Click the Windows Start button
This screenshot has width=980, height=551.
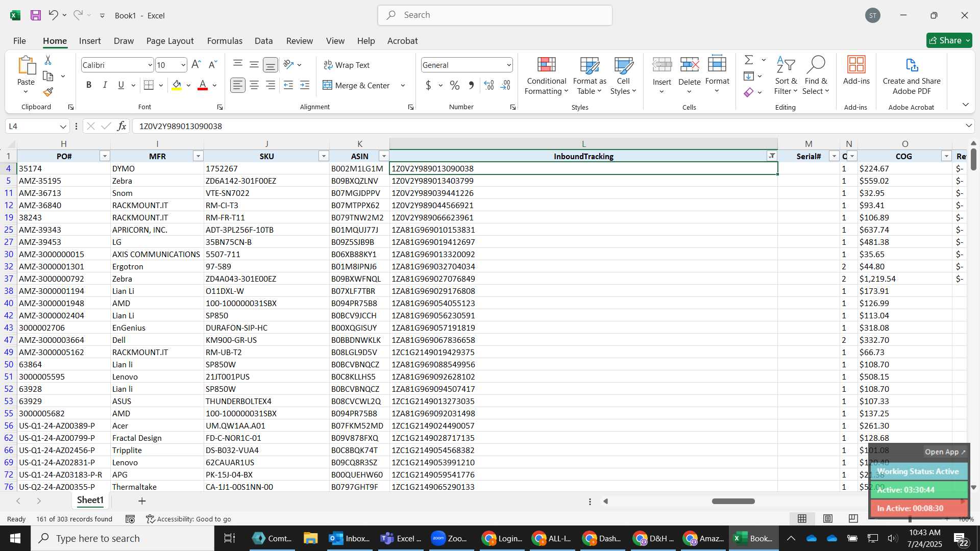point(15,538)
